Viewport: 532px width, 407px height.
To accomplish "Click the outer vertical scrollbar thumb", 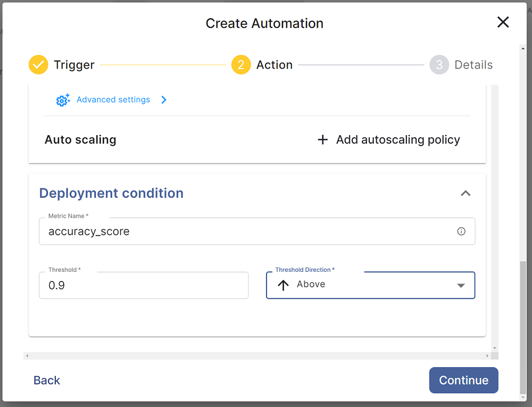I will 523,327.
